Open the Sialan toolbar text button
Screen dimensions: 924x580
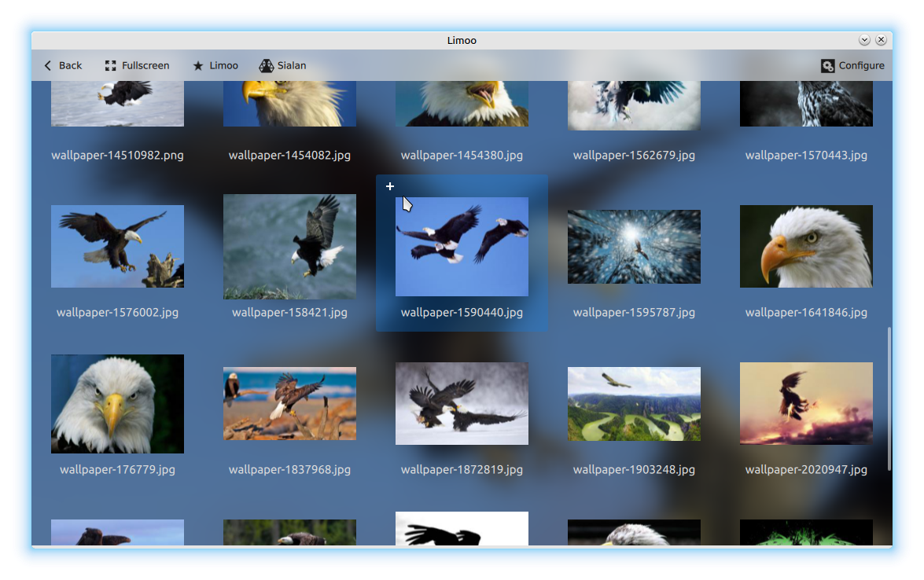tap(292, 65)
